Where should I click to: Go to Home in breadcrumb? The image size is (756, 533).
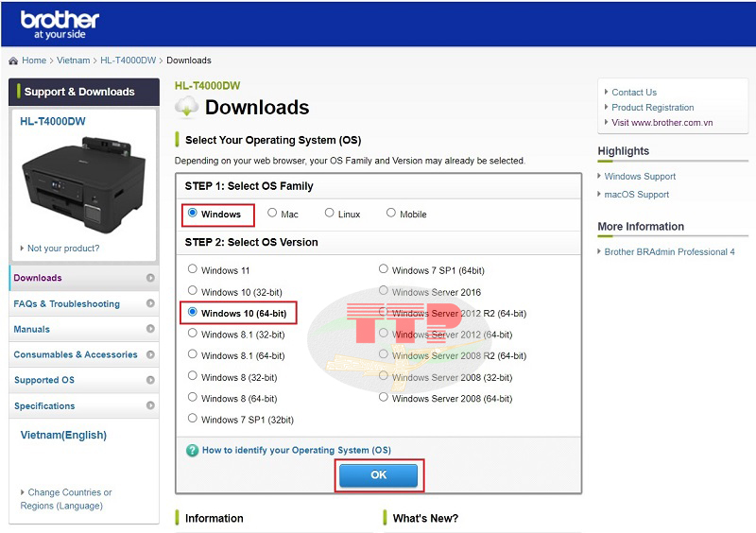pos(34,60)
